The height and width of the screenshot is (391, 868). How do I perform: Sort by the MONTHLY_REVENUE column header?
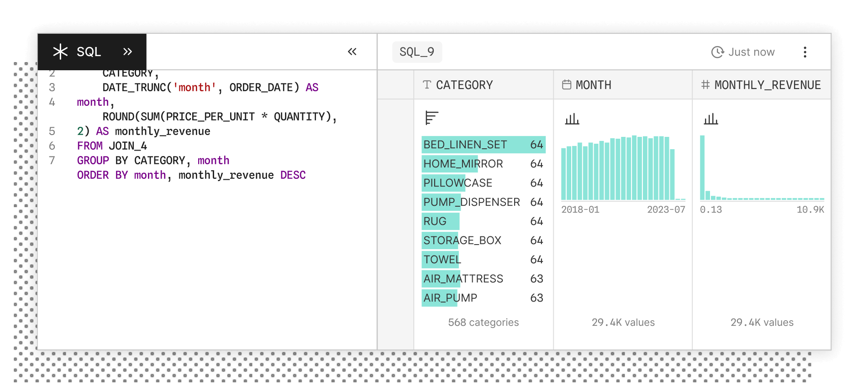point(767,85)
